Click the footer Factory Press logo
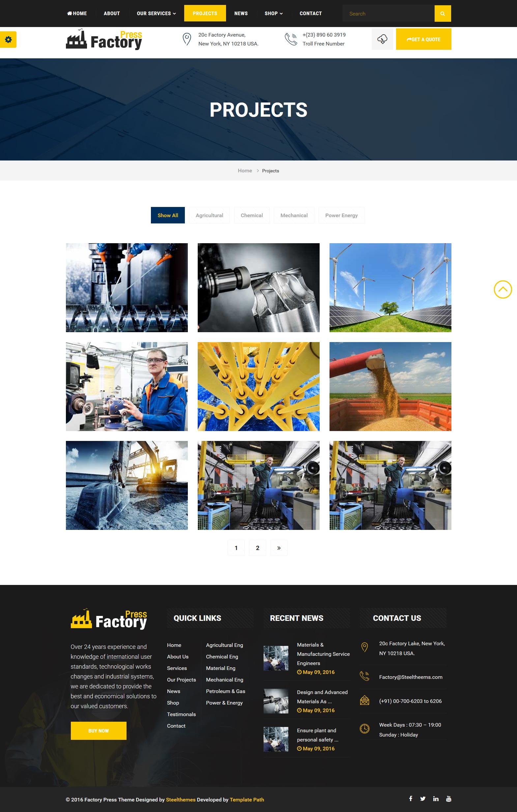517x812 pixels. click(109, 619)
